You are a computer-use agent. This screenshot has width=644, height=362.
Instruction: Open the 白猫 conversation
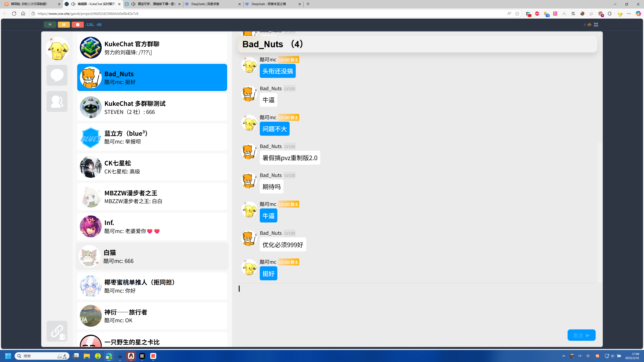coord(152,256)
